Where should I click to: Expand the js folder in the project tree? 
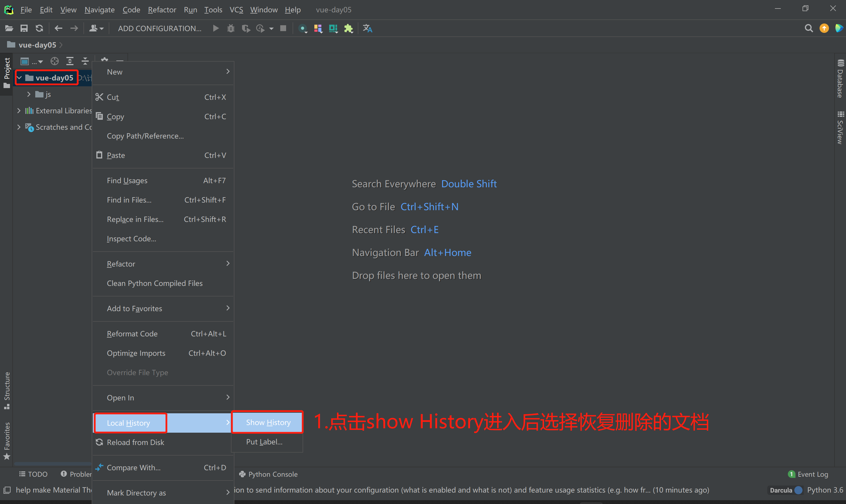(29, 95)
